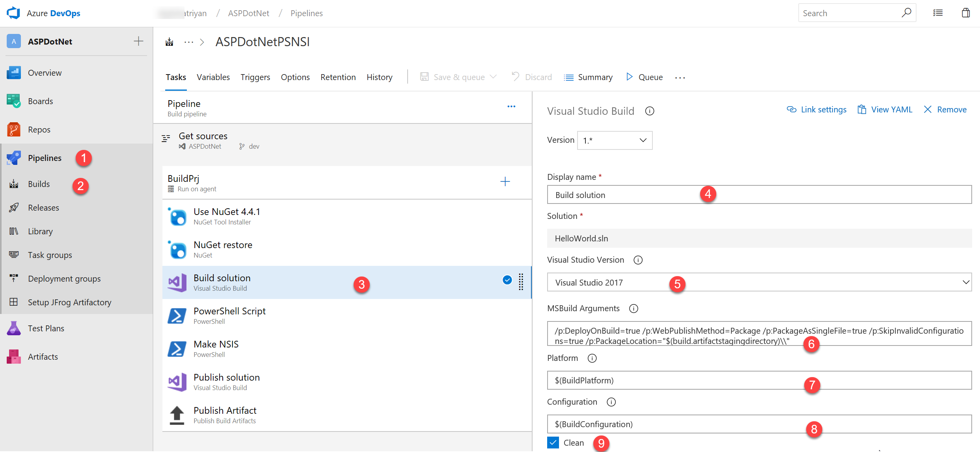Select the NuGet restore task
This screenshot has width=980, height=452.
point(347,249)
